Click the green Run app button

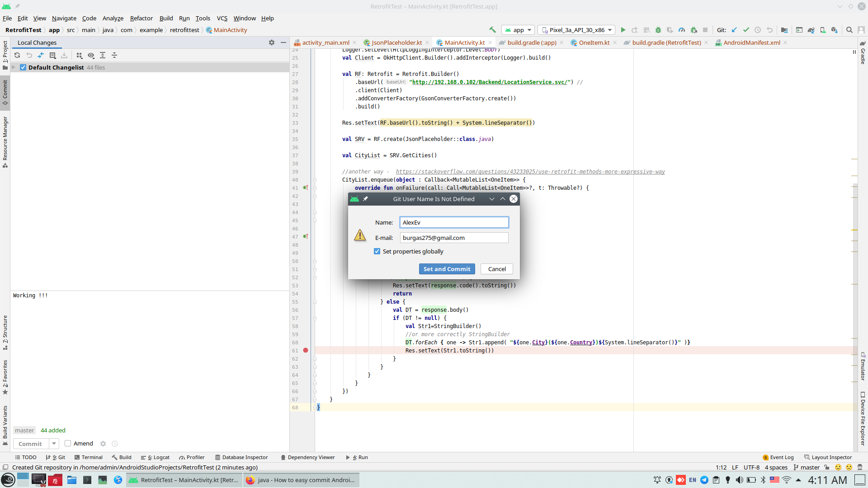pos(623,30)
